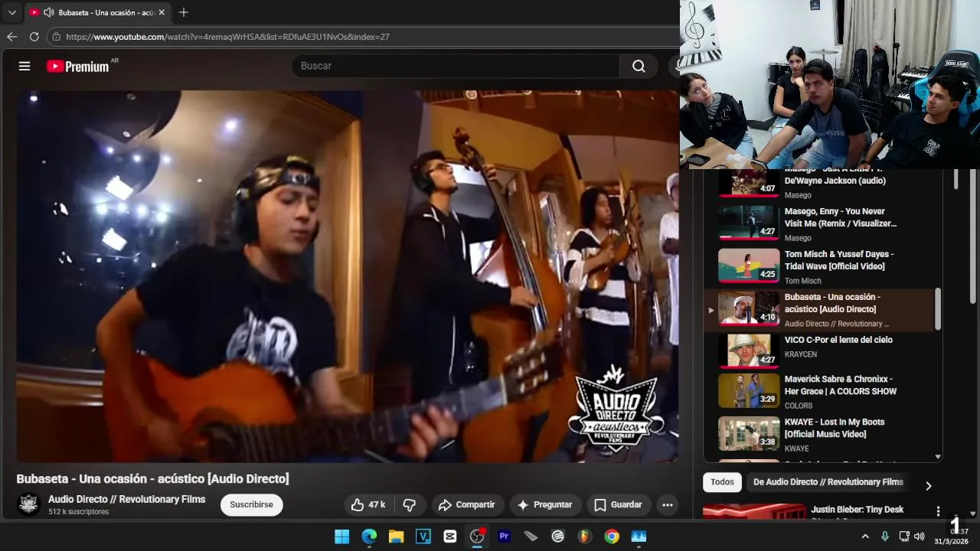
Task: Open Audio Directo // Revolutionary Films channel
Action: point(127,499)
